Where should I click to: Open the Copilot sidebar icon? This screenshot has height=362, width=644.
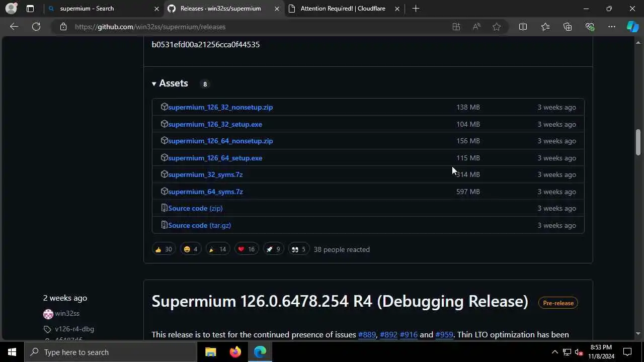[632, 27]
